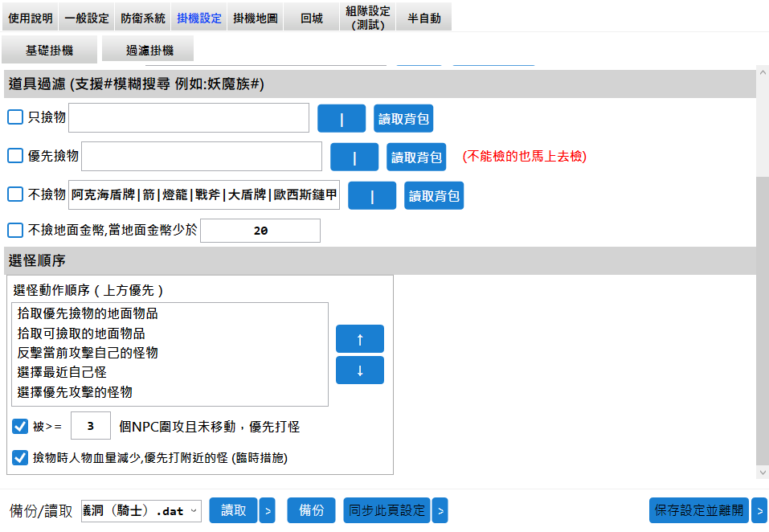The height and width of the screenshot is (532, 769).
Task: Click 讀取背包 button in 優先撿物 row
Action: (x=416, y=157)
